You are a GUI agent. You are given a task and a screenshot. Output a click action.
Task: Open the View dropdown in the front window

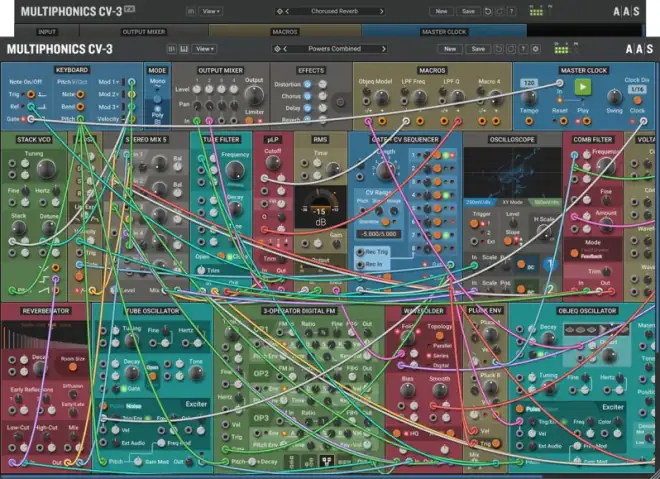205,49
